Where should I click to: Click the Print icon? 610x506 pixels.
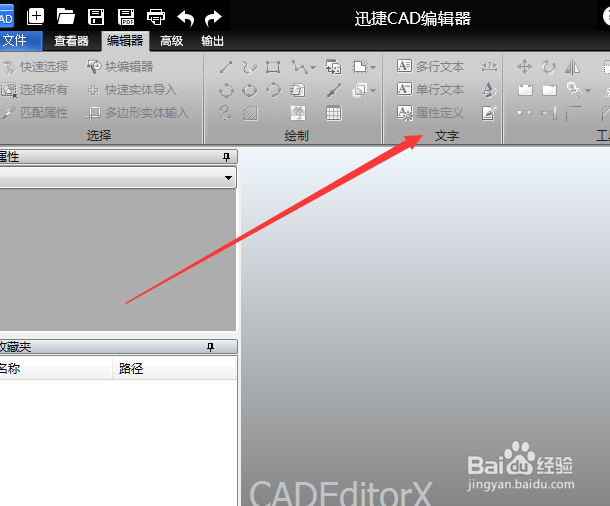pos(156,18)
